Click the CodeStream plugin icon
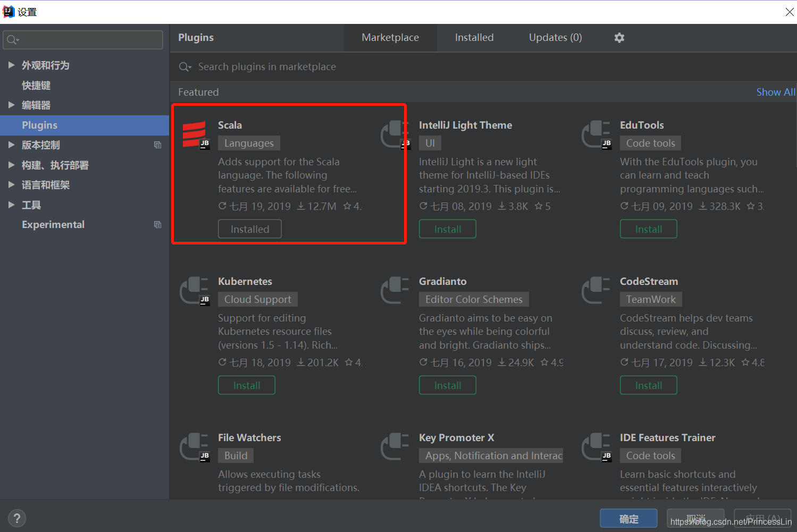The image size is (797, 532). [x=596, y=290]
